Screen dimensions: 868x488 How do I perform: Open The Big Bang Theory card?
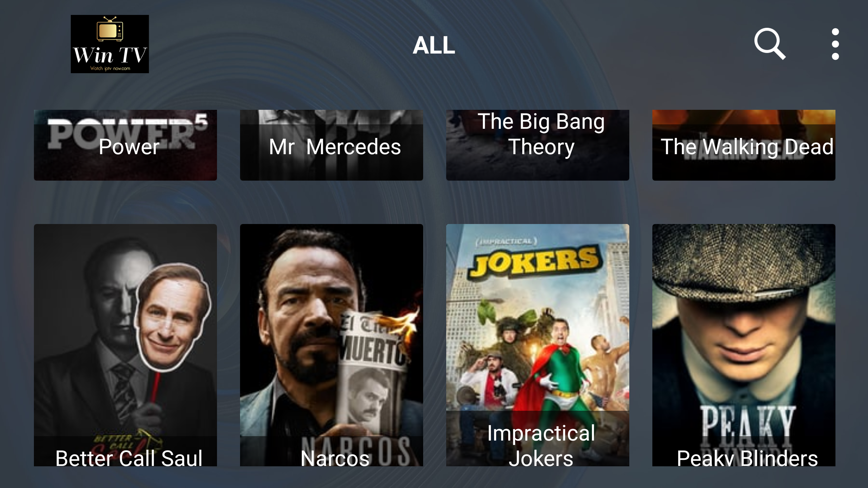pos(538,145)
